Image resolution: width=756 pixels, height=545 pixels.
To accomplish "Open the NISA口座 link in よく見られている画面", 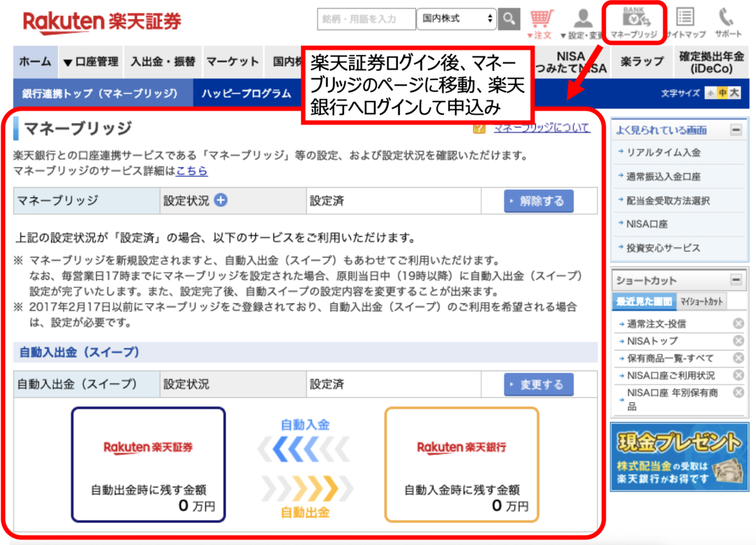I will pyautogui.click(x=647, y=224).
